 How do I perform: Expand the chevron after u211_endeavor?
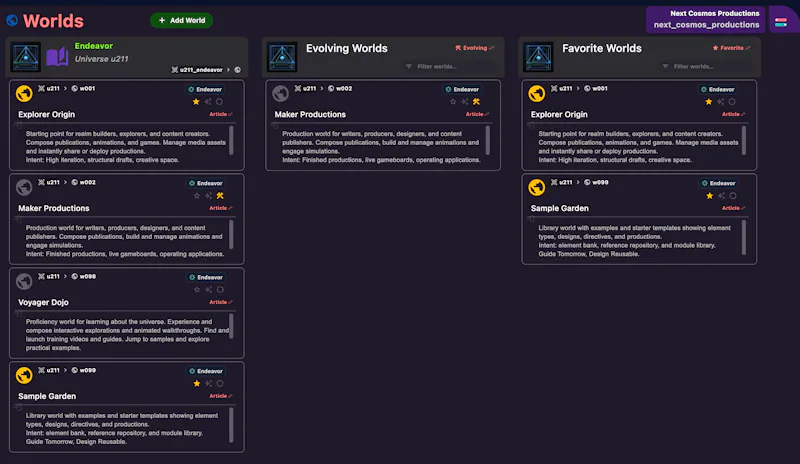228,70
